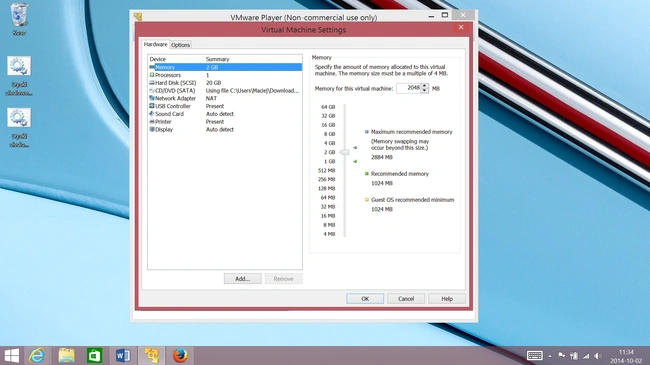Close the Virtual Machine Settings dialog

tap(461, 27)
